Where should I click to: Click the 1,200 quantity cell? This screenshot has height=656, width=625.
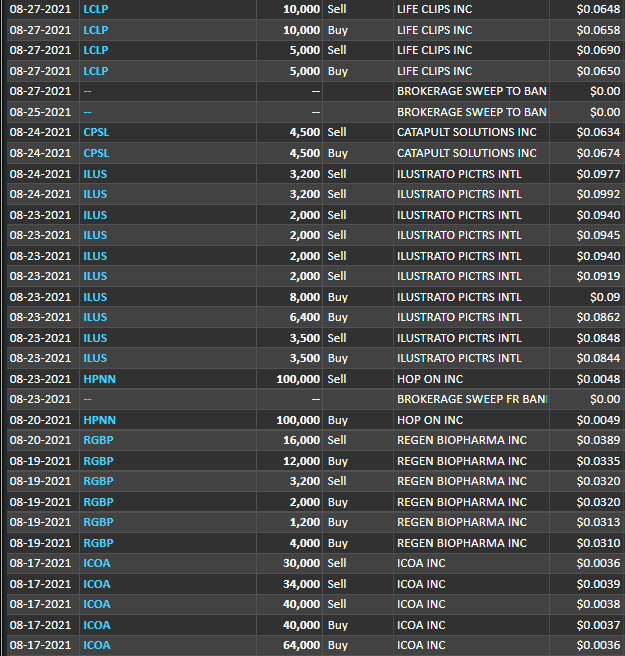click(x=305, y=522)
